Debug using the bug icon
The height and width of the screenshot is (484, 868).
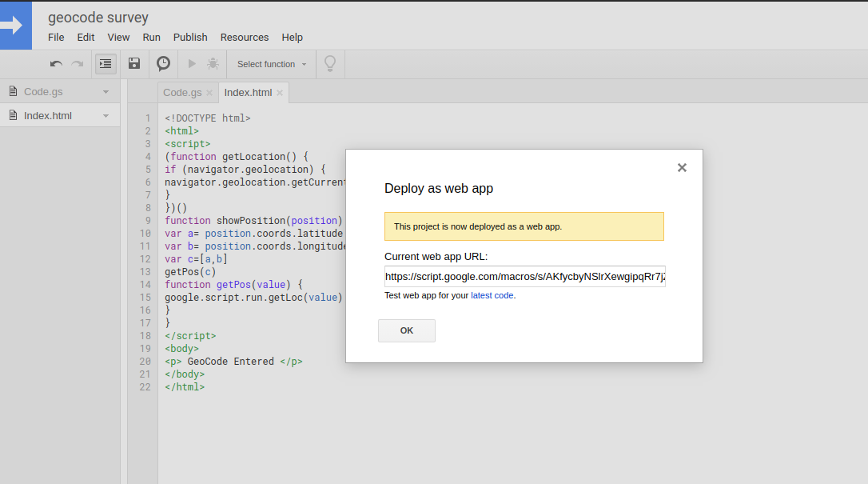coord(213,64)
